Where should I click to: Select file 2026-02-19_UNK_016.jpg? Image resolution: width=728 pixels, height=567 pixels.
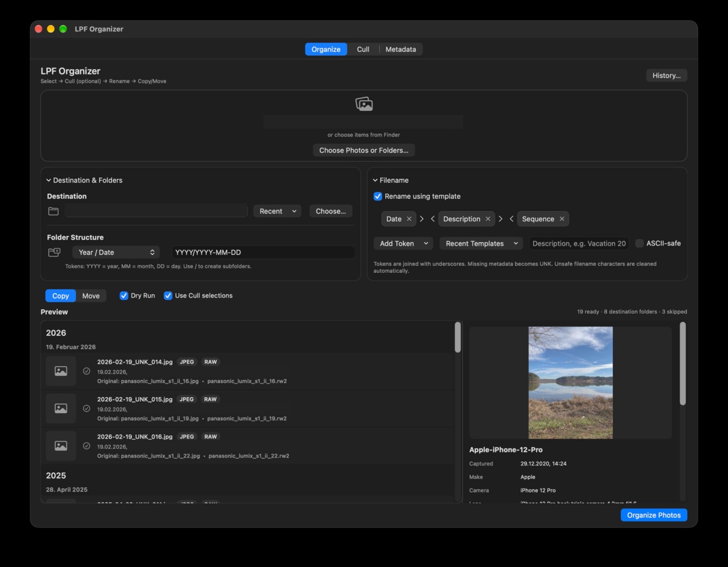coord(135,437)
